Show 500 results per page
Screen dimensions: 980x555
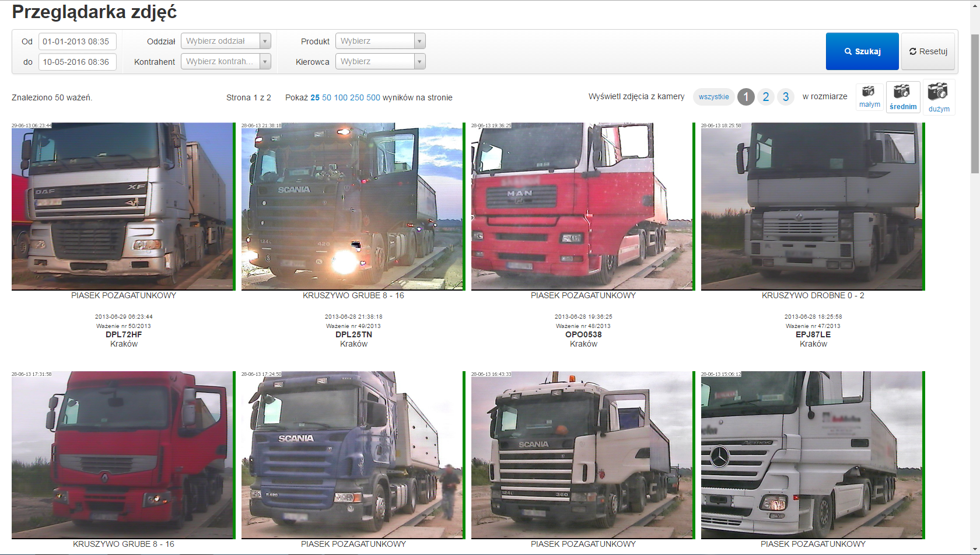pos(373,97)
